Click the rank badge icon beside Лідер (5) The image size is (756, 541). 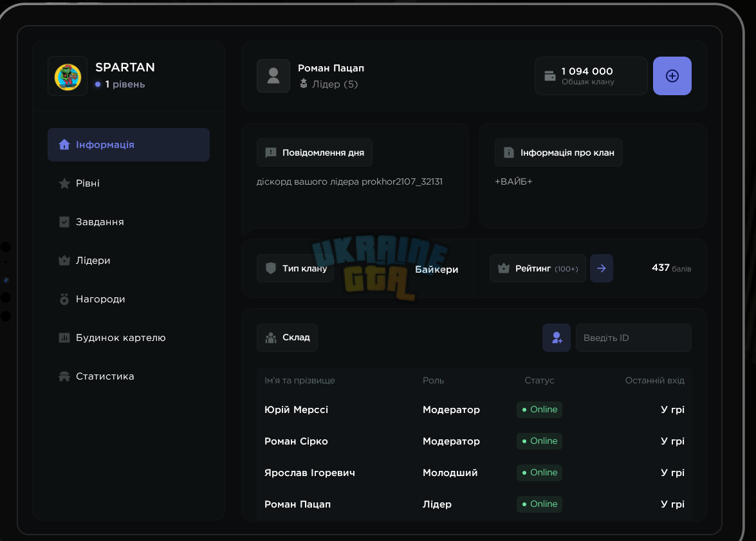point(303,84)
